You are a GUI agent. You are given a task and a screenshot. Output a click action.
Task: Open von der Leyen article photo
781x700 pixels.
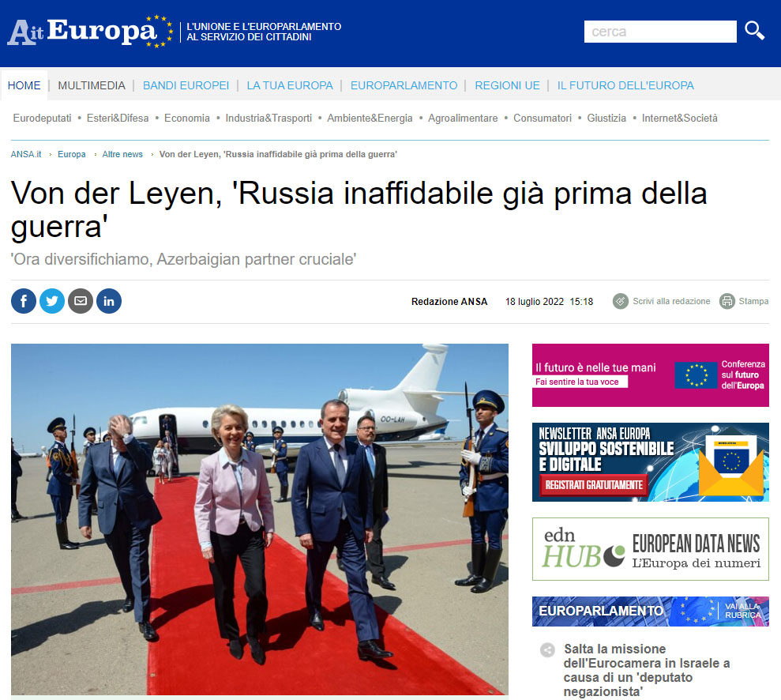pos(260,518)
